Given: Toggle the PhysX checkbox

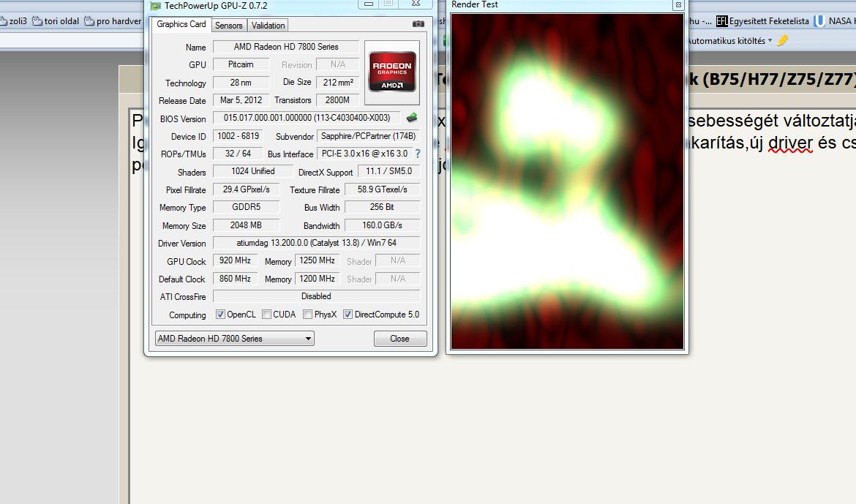Looking at the screenshot, I should tap(308, 315).
